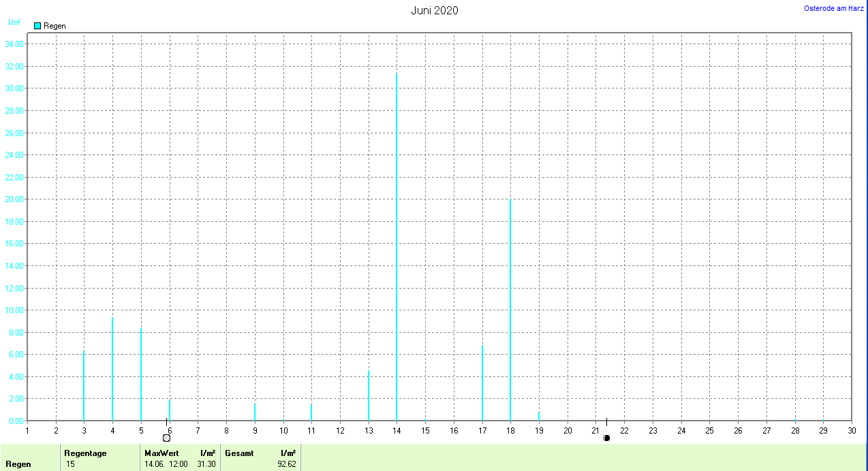Select the rain bar on day 18
Image resolution: width=868 pixels, height=471 pixels.
pos(510,310)
